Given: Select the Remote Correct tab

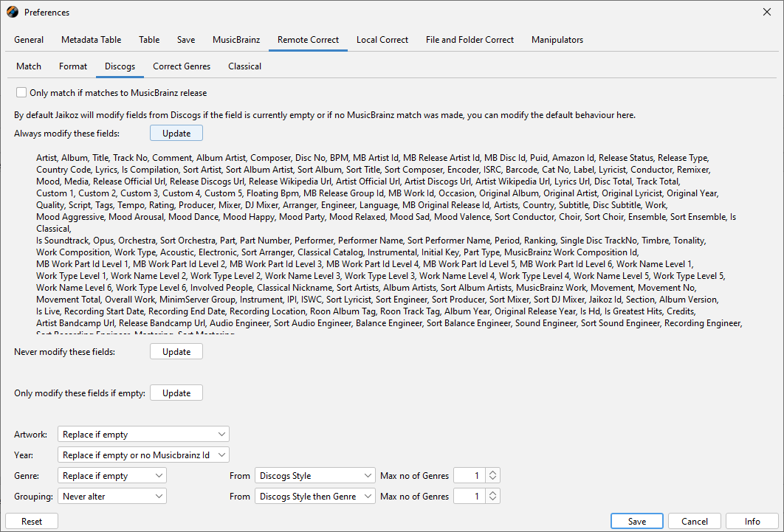Looking at the screenshot, I should (308, 40).
